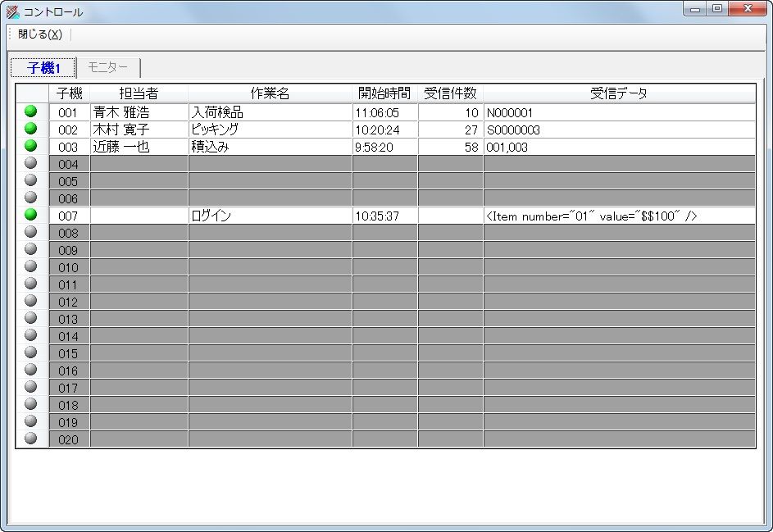Click gray status light for unit 020

[x=31, y=439]
